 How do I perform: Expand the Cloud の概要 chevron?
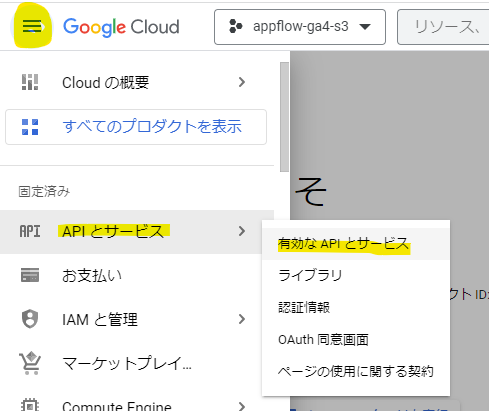(x=242, y=82)
